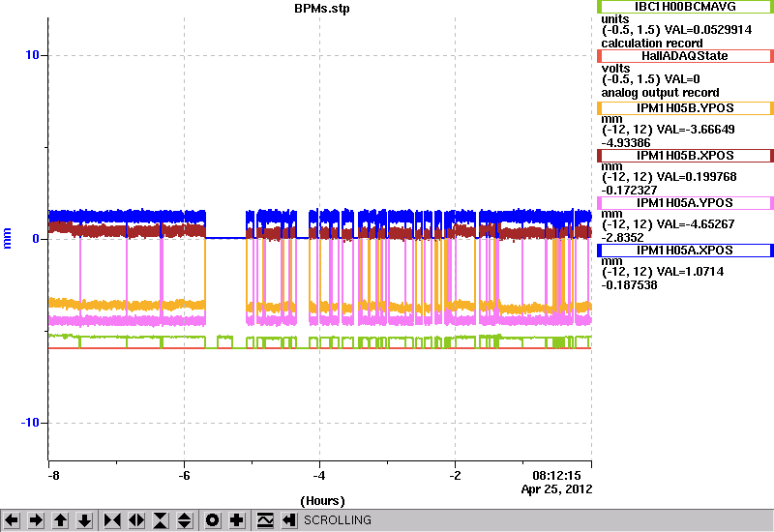
Task: Click the pan left arrow button
Action: (13, 520)
